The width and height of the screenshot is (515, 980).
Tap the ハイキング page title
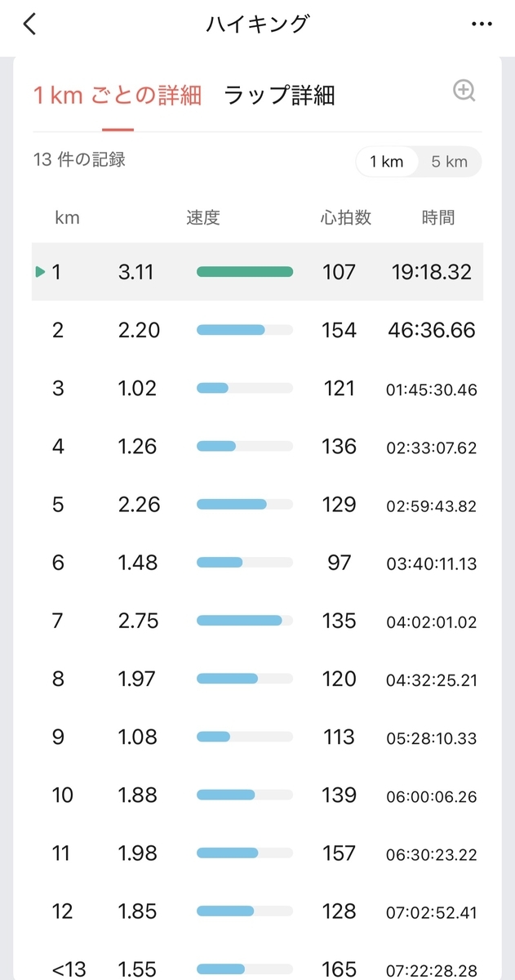coord(258,24)
